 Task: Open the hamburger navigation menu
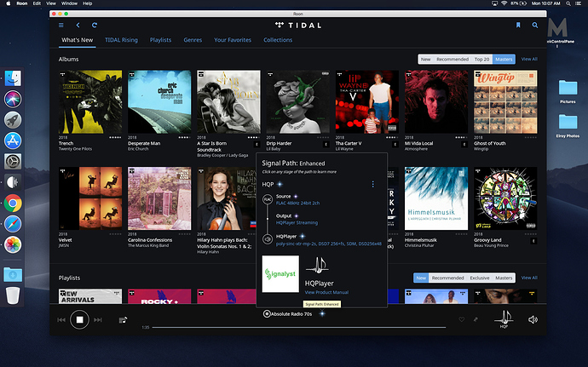point(61,25)
